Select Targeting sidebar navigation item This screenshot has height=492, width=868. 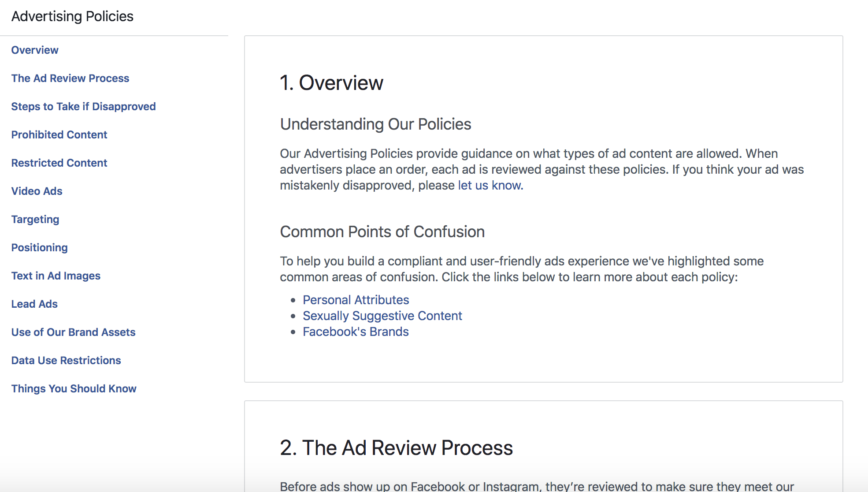click(34, 220)
